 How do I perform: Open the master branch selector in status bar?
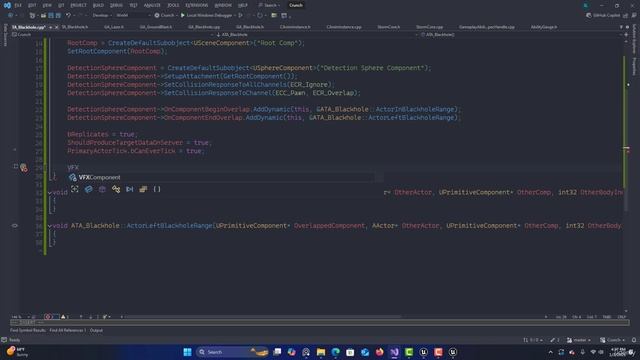tap(579, 340)
